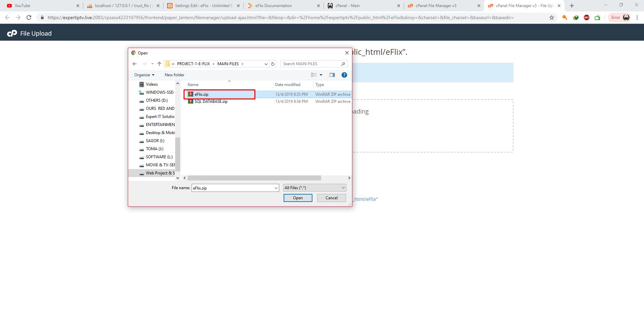Image resolution: width=644 pixels, height=333 pixels.
Task: Click the Up one level arrow in dialog
Action: coord(159,64)
